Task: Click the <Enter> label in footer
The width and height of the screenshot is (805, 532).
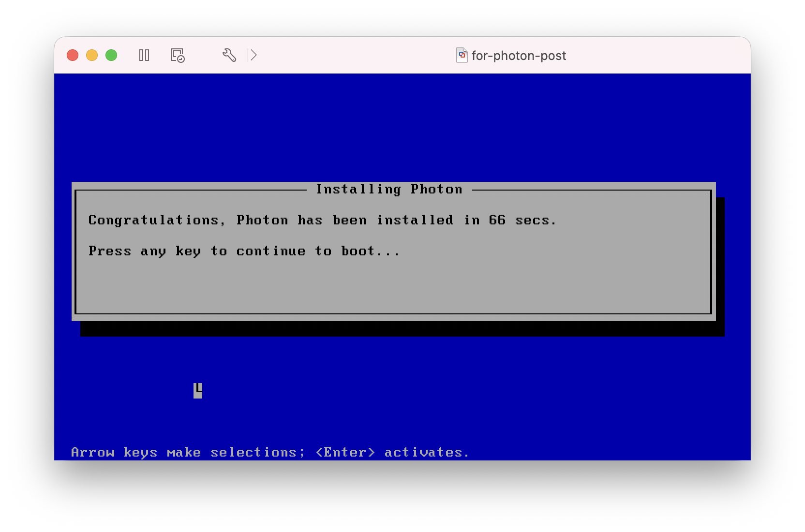Action: click(x=345, y=452)
